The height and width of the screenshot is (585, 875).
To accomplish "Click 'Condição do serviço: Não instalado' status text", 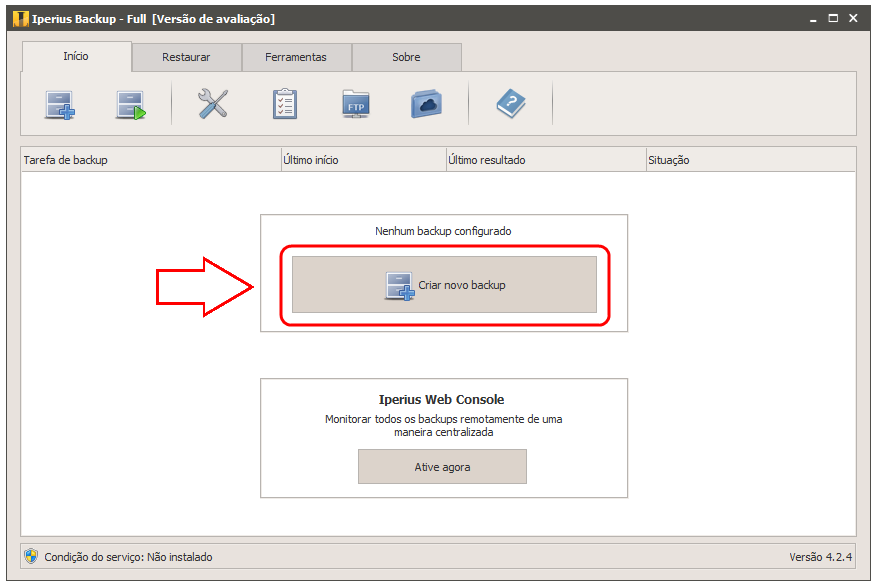I will pyautogui.click(x=128, y=557).
